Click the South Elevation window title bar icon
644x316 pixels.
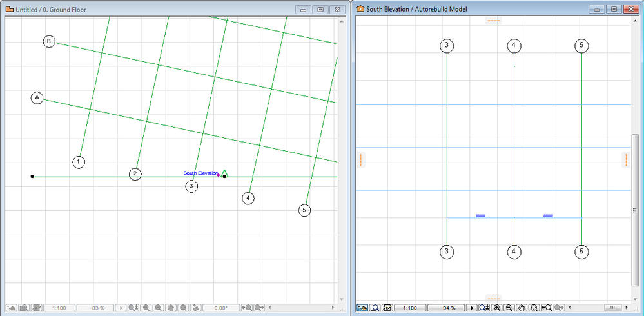(x=360, y=9)
